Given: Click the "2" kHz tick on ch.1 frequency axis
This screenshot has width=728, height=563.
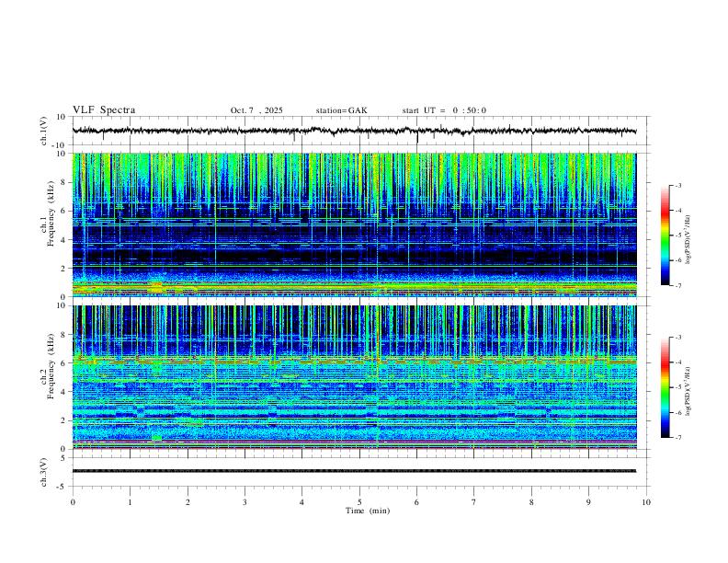Looking at the screenshot, I should tap(63, 269).
